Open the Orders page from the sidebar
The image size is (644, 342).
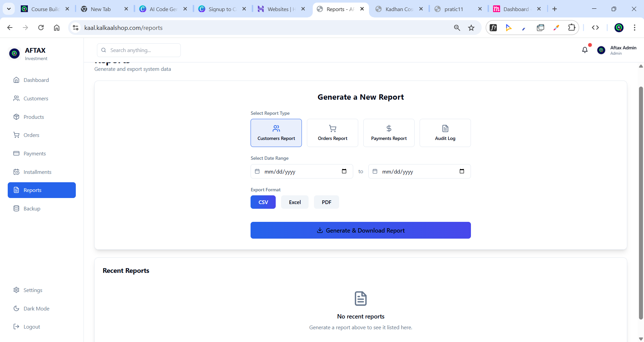[x=31, y=135]
